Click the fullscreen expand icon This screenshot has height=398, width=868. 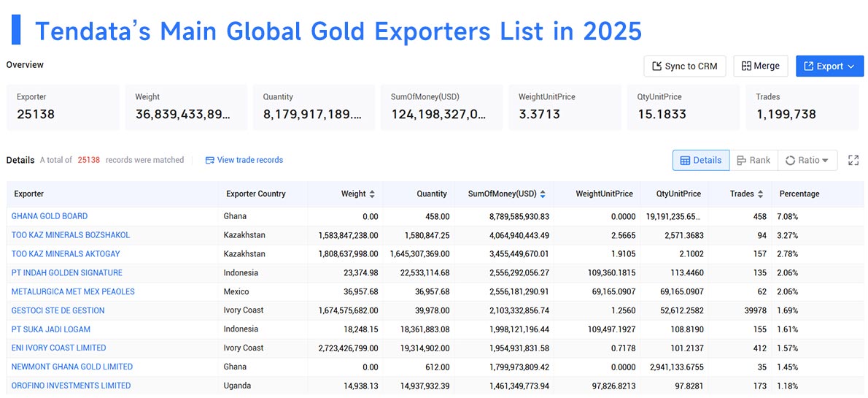click(853, 160)
